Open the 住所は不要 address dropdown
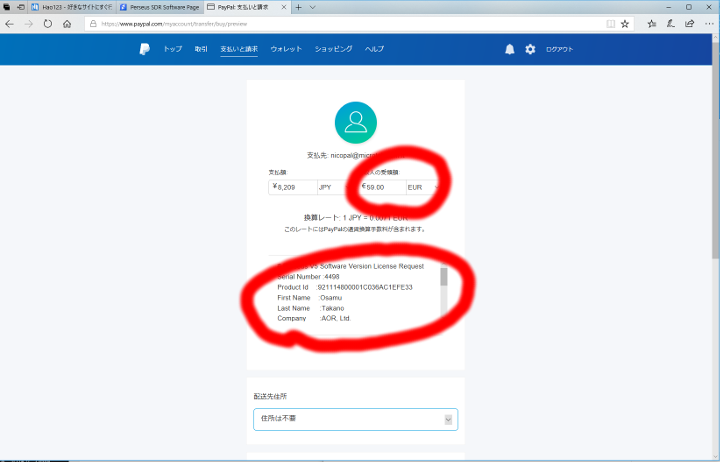 [x=356, y=419]
